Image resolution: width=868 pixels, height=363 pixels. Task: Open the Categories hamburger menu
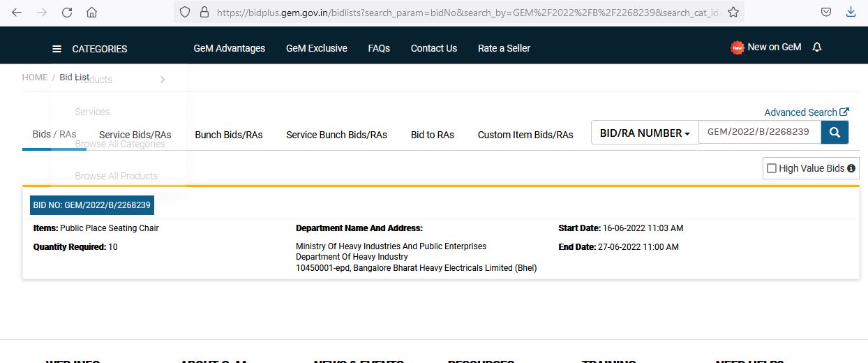tap(57, 49)
